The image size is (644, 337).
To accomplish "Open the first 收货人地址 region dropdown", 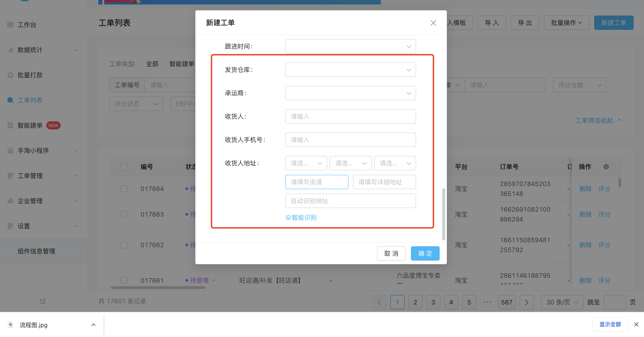I will point(306,163).
